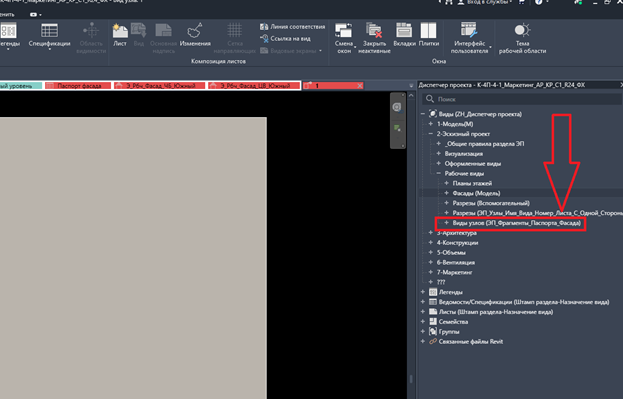
Task: Switch to Э_Рбч_Фасад_ЧБ_Южный view tab
Action: [160, 85]
